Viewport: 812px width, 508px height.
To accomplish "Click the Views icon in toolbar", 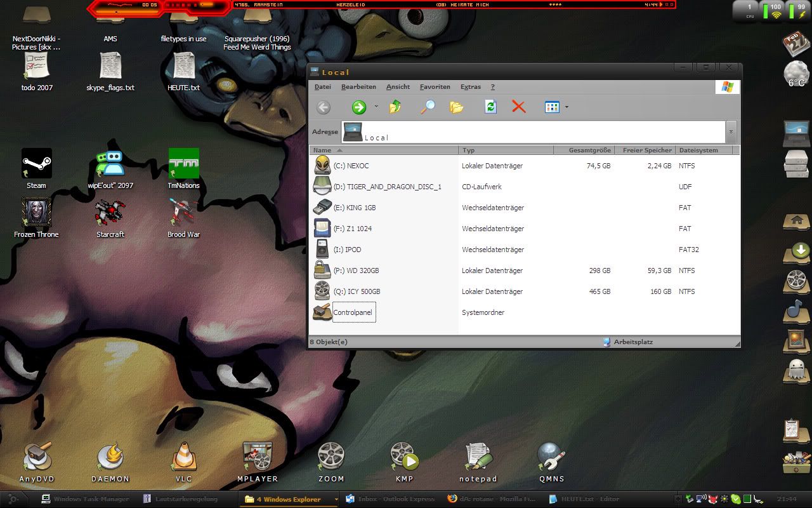I will click(x=552, y=107).
